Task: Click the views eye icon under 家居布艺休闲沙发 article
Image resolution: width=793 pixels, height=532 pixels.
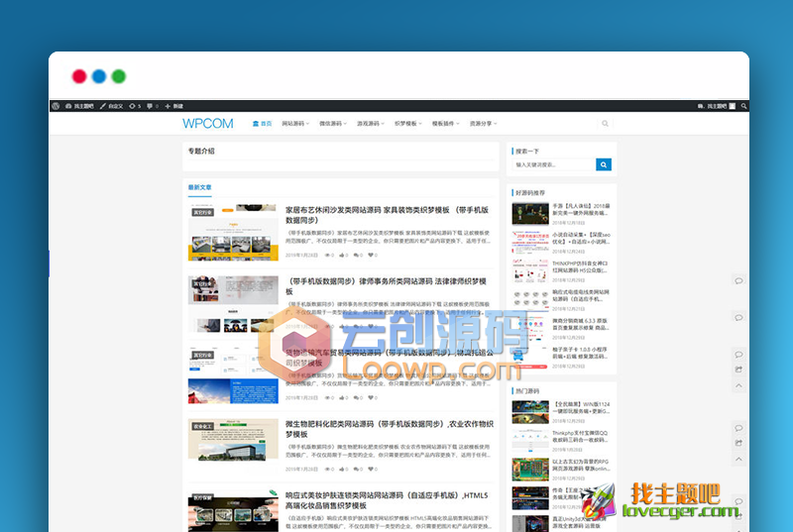Action: (329, 256)
